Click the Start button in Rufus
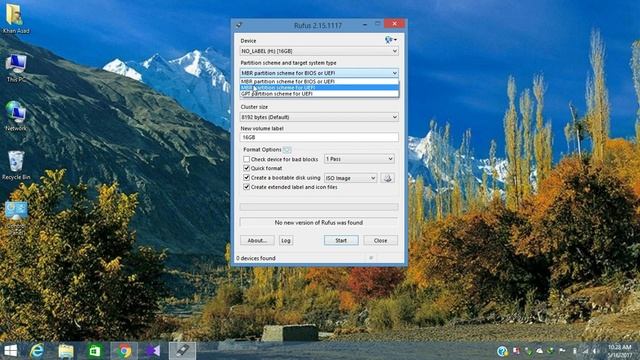The height and width of the screenshot is (360, 640). pos(341,240)
